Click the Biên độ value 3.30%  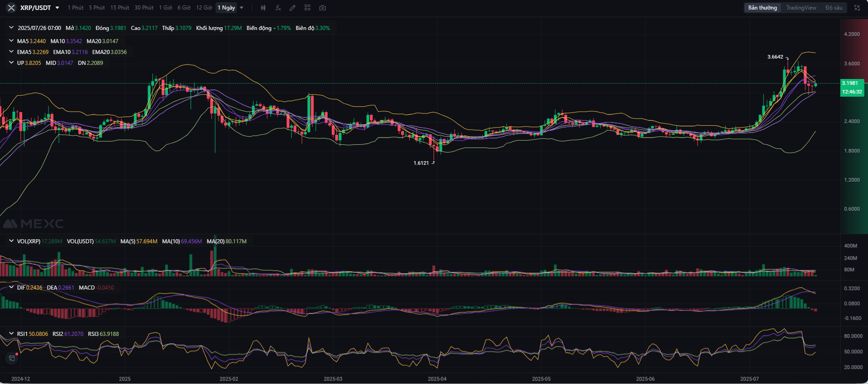pos(323,28)
